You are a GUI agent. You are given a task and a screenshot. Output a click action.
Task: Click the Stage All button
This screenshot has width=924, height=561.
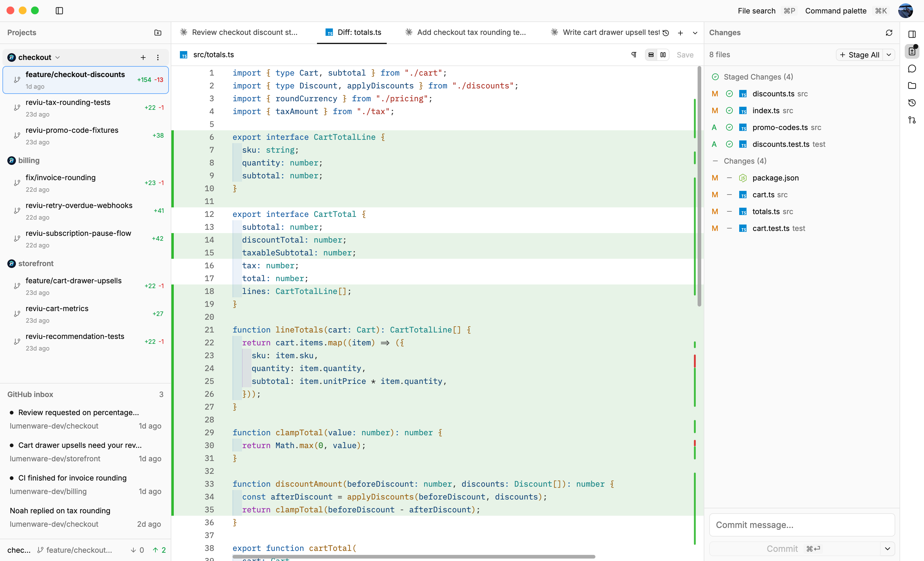859,55
